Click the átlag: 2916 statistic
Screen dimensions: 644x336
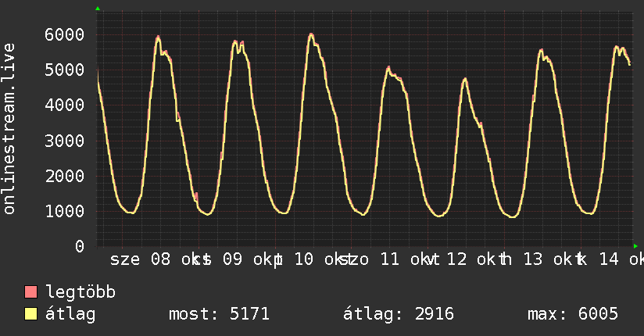tap(399, 314)
